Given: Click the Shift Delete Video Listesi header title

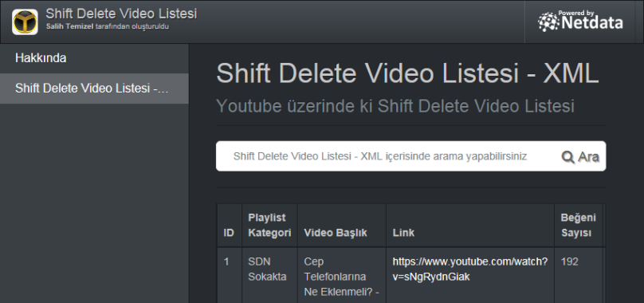Looking at the screenshot, I should click(x=121, y=14).
